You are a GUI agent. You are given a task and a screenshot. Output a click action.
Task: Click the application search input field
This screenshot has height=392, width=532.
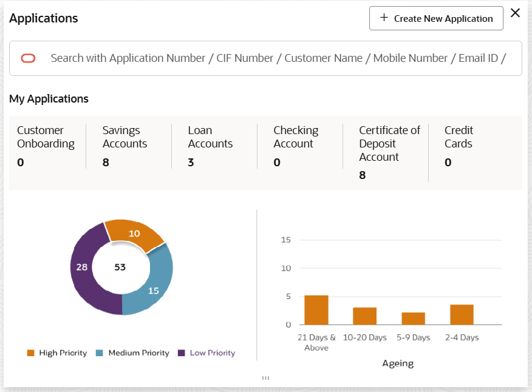click(278, 58)
